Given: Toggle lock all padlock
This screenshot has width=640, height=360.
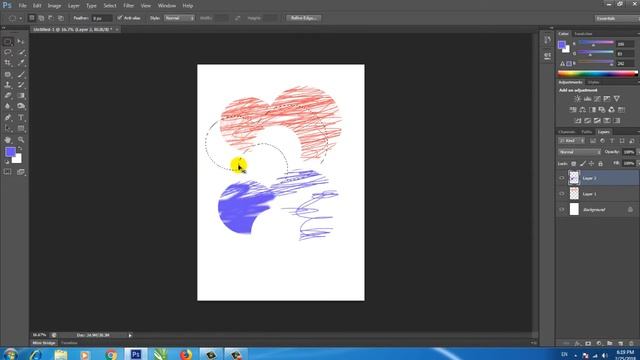Looking at the screenshot, I should tap(600, 164).
